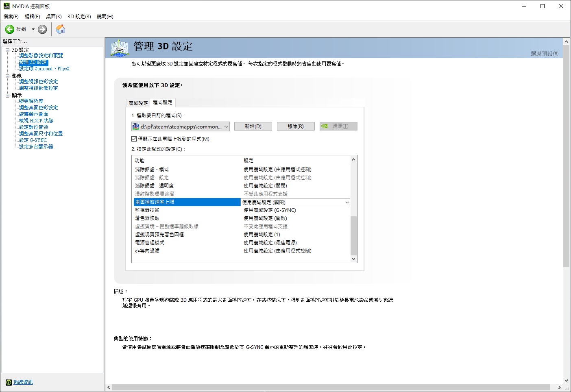571x392 pixels.
Task: Click the 還原(I) button
Action: [x=338, y=126]
